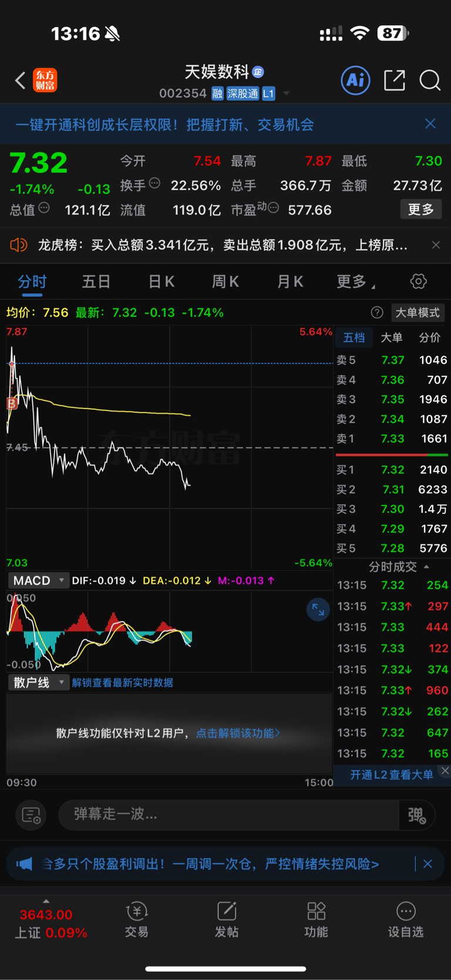Open the 一周调一次仓 promo link
The height and width of the screenshot is (980, 451).
(x=210, y=864)
